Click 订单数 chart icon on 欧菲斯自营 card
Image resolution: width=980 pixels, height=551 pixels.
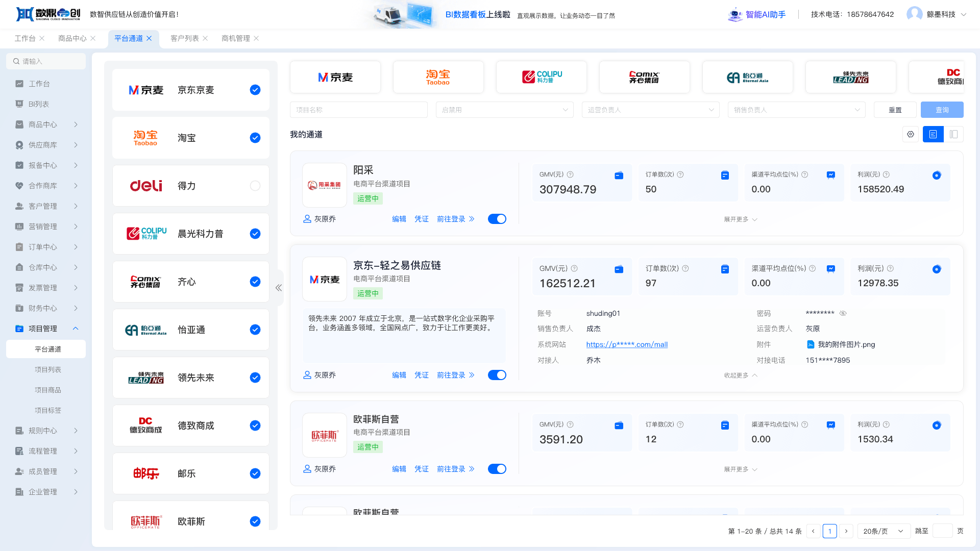pos(725,425)
